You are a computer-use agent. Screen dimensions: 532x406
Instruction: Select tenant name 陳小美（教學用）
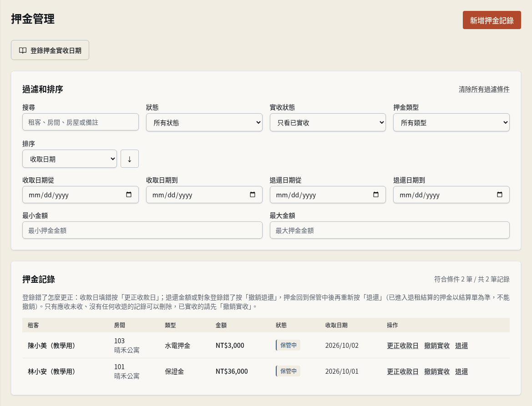click(x=51, y=346)
